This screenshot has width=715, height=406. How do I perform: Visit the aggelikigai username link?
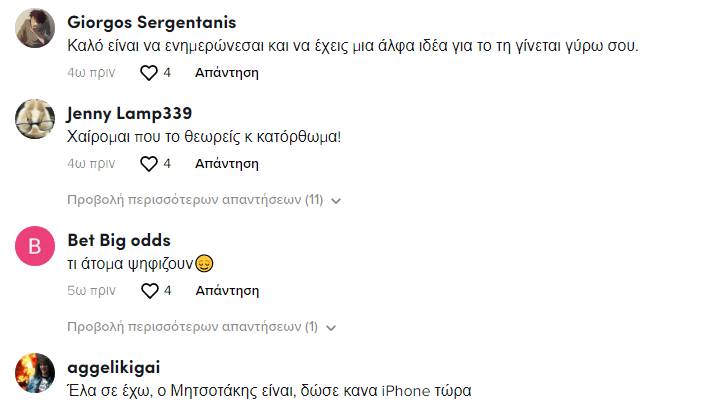[113, 367]
